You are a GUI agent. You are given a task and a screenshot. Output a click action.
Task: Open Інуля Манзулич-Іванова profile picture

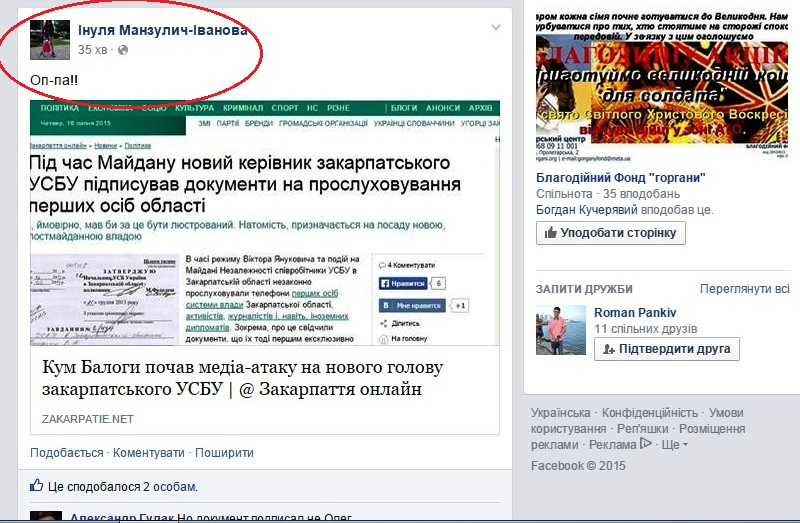[50, 40]
